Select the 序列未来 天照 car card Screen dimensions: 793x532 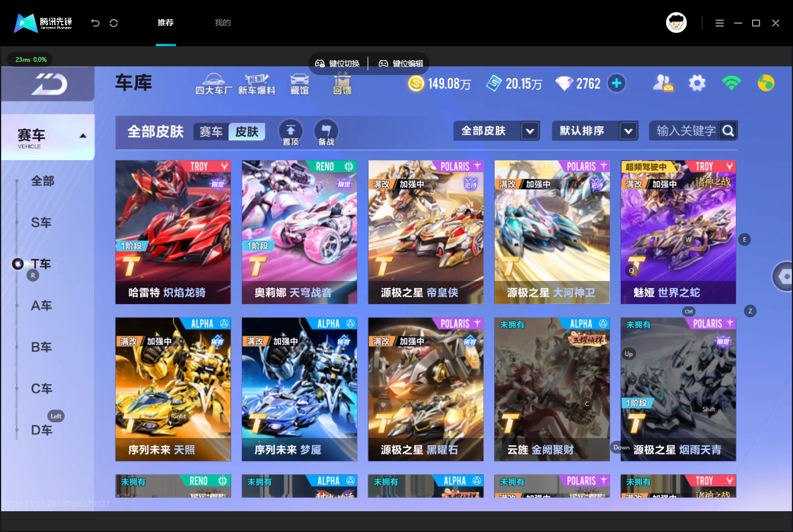(x=173, y=389)
